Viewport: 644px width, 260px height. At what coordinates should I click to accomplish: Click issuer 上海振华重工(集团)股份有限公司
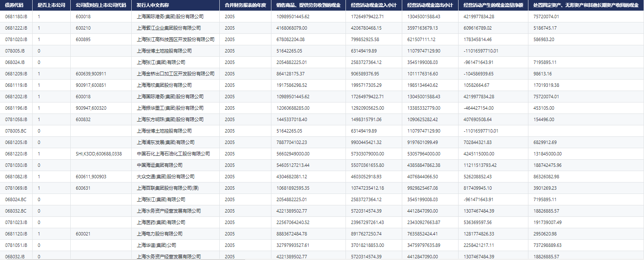(x=170, y=108)
